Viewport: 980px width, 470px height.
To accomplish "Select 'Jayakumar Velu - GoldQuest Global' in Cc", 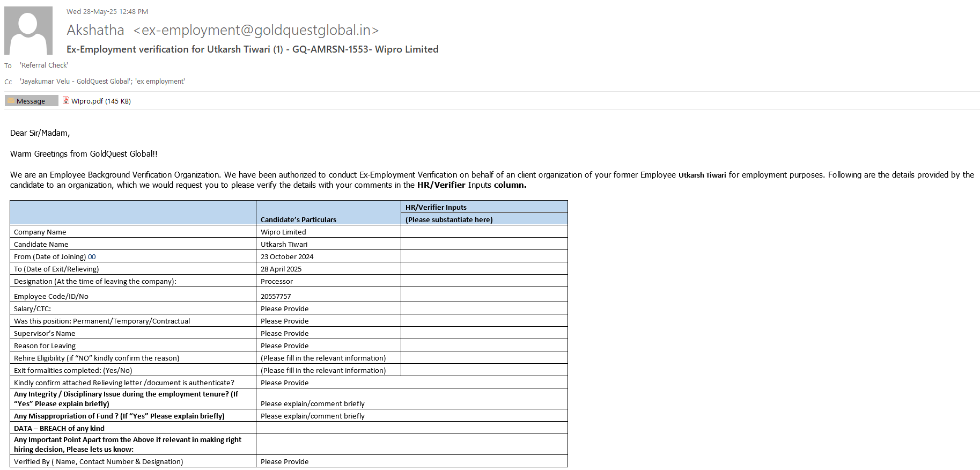I will click(76, 82).
